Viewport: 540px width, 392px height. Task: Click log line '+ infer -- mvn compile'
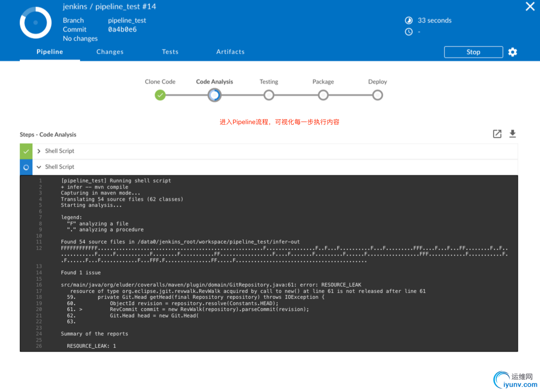pos(94,187)
